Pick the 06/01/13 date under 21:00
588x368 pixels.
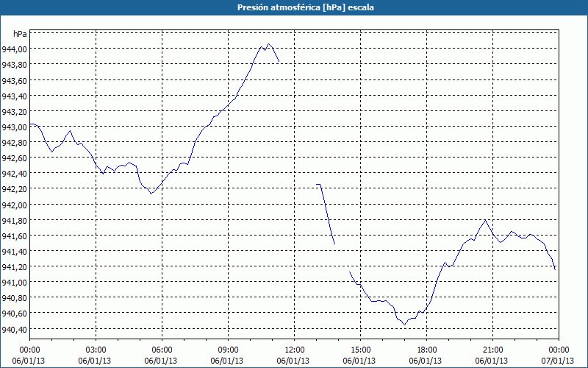[x=491, y=361]
